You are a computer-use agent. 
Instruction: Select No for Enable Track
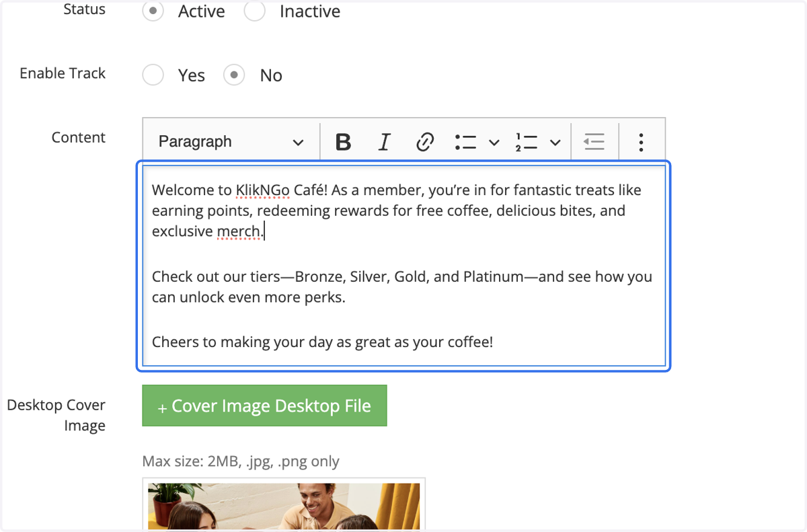[234, 75]
